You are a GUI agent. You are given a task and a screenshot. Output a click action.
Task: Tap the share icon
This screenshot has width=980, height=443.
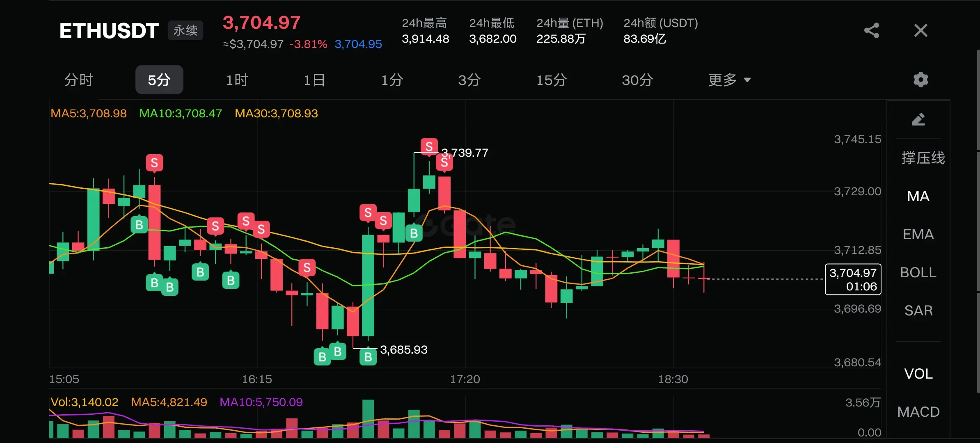pos(871,30)
